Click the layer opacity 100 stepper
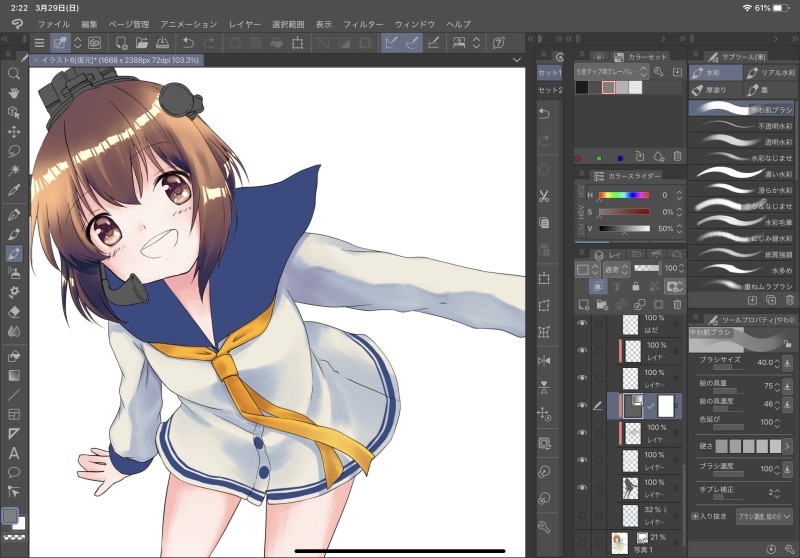Viewport: 800px width, 558px height. pyautogui.click(x=681, y=268)
